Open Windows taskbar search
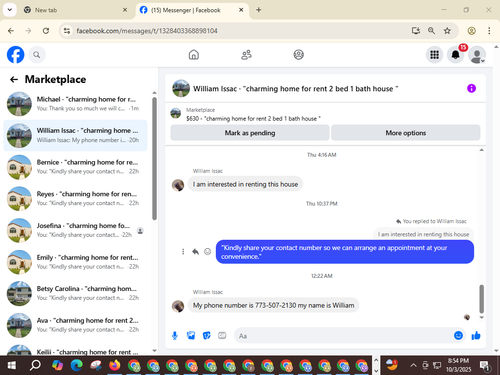The width and height of the screenshot is (500, 375). point(35,365)
